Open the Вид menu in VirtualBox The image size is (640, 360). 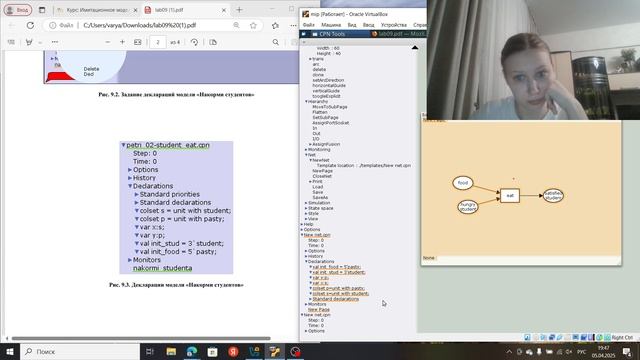point(352,25)
